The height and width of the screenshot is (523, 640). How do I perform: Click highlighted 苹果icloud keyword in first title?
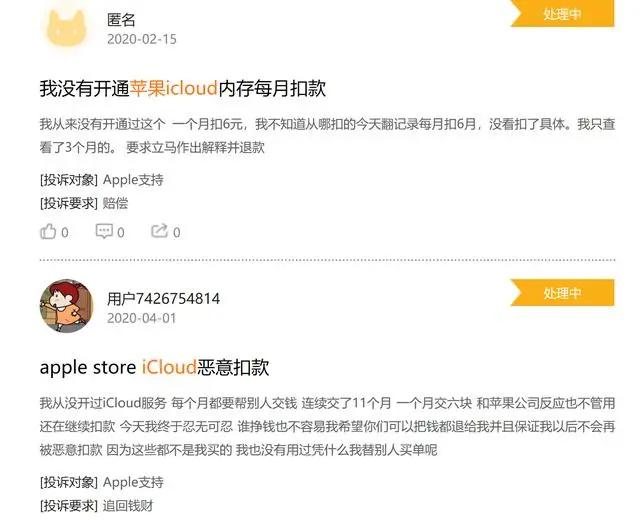(x=173, y=88)
